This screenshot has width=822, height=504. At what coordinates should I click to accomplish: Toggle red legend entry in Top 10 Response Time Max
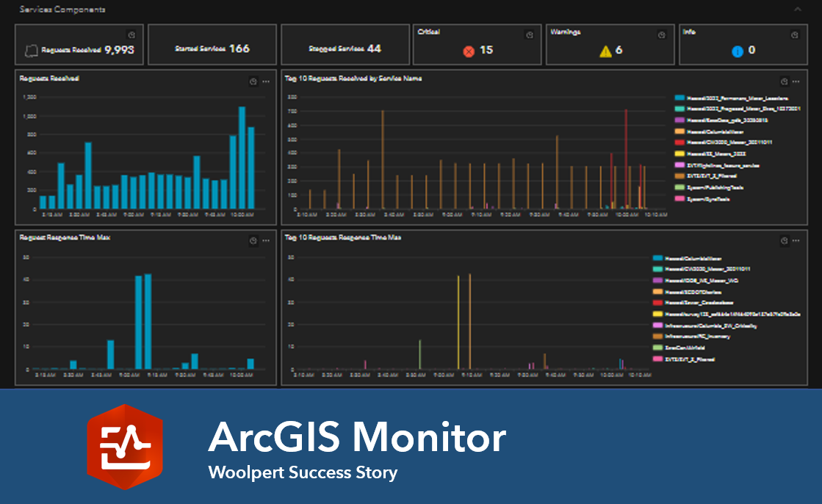click(693, 303)
